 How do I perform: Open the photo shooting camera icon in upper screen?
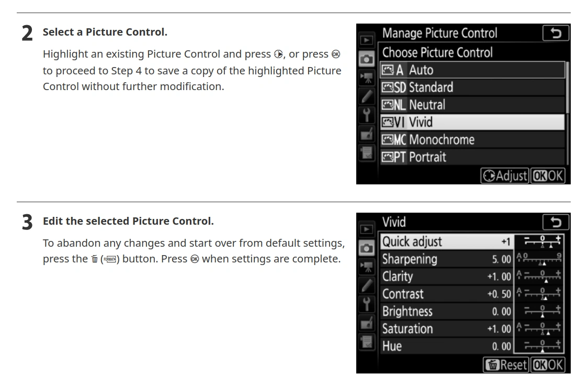[x=366, y=59]
